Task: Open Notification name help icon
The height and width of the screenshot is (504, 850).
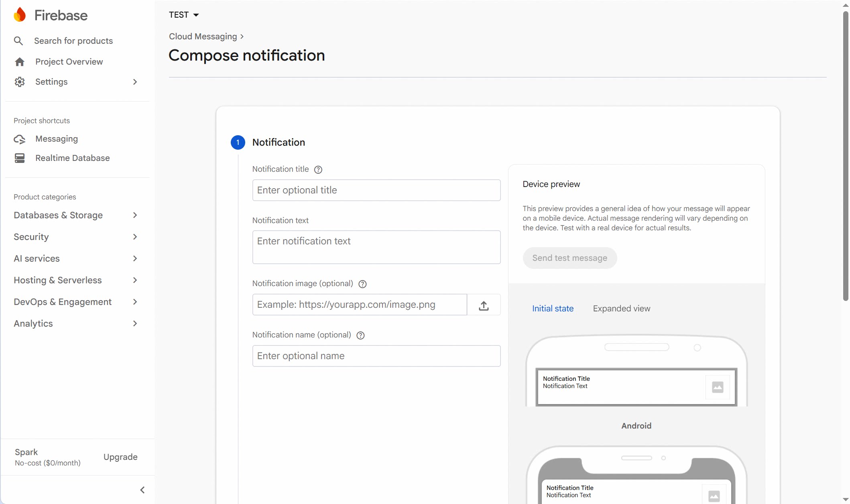Action: click(x=360, y=335)
